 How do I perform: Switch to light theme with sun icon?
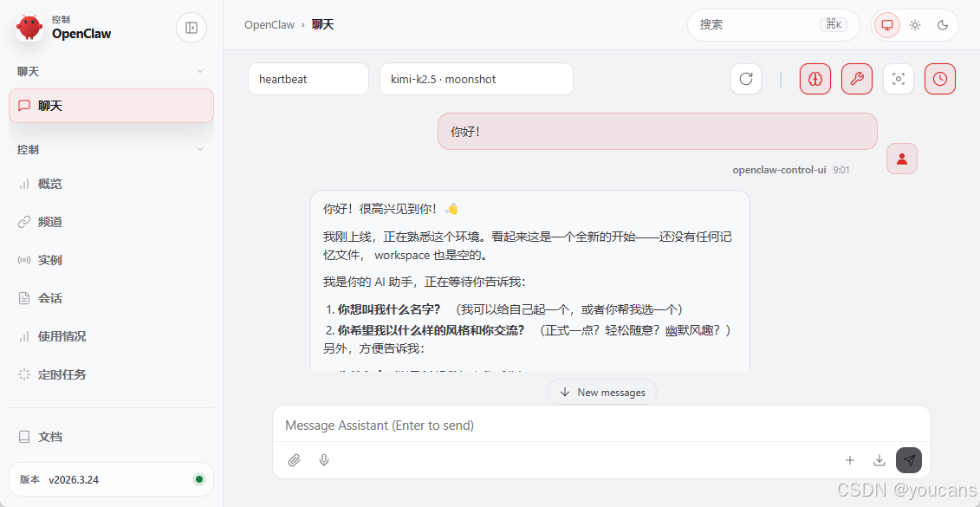click(915, 25)
